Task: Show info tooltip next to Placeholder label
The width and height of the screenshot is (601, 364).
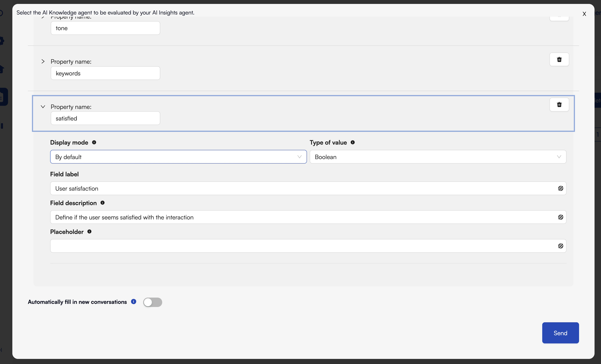Action: (x=90, y=232)
